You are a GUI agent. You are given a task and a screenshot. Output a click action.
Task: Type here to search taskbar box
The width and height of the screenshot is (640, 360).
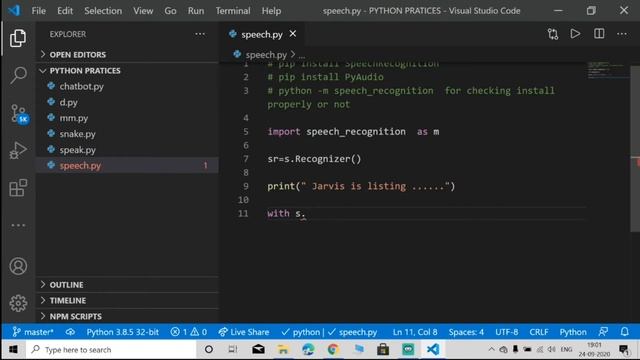pyautogui.click(x=111, y=349)
